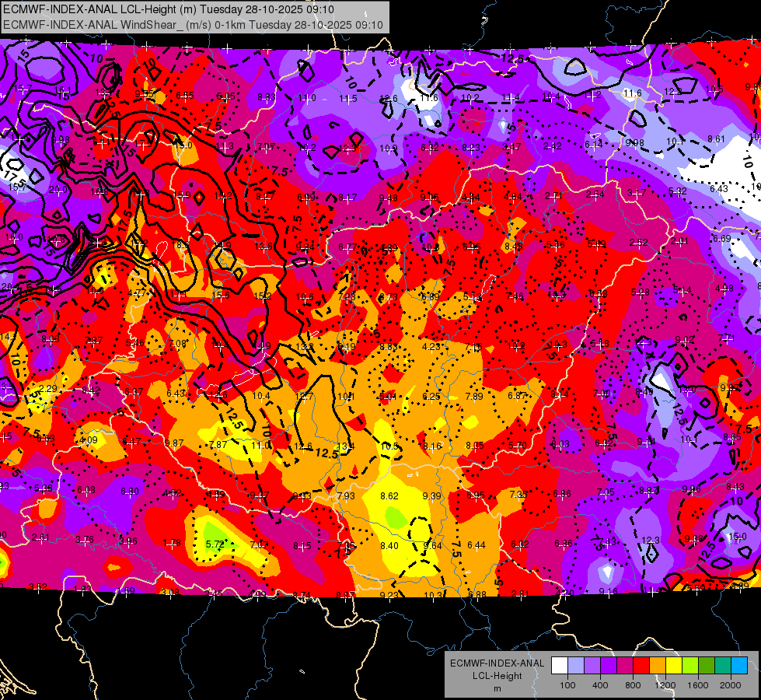Image resolution: width=761 pixels, height=700 pixels.
Task: Click the grid value 2.52
Action: 639,243
